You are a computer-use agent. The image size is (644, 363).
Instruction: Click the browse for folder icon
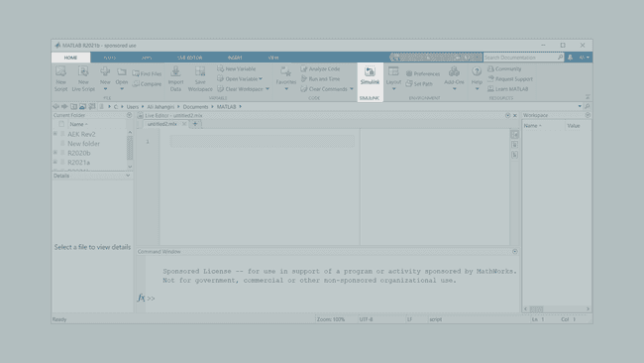coord(82,106)
